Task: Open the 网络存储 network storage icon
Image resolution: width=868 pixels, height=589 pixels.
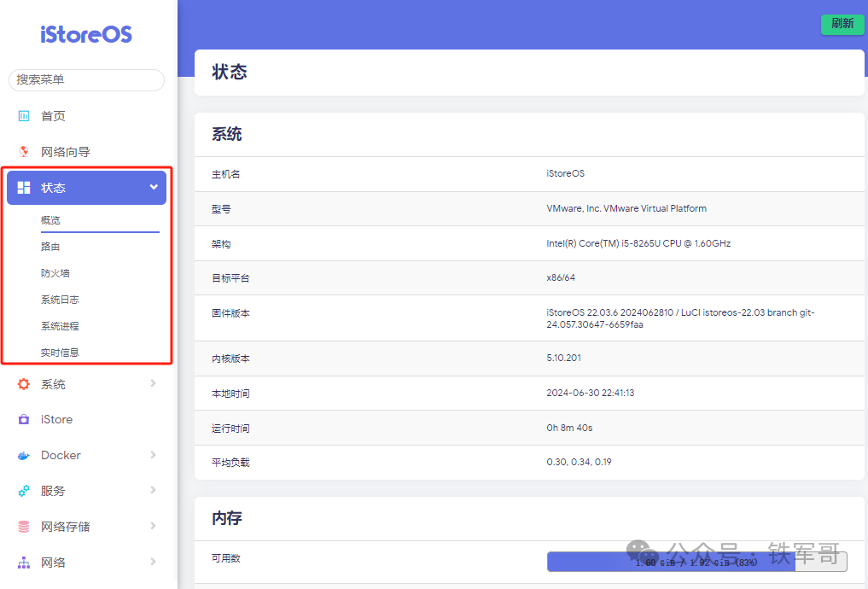Action: (x=24, y=526)
